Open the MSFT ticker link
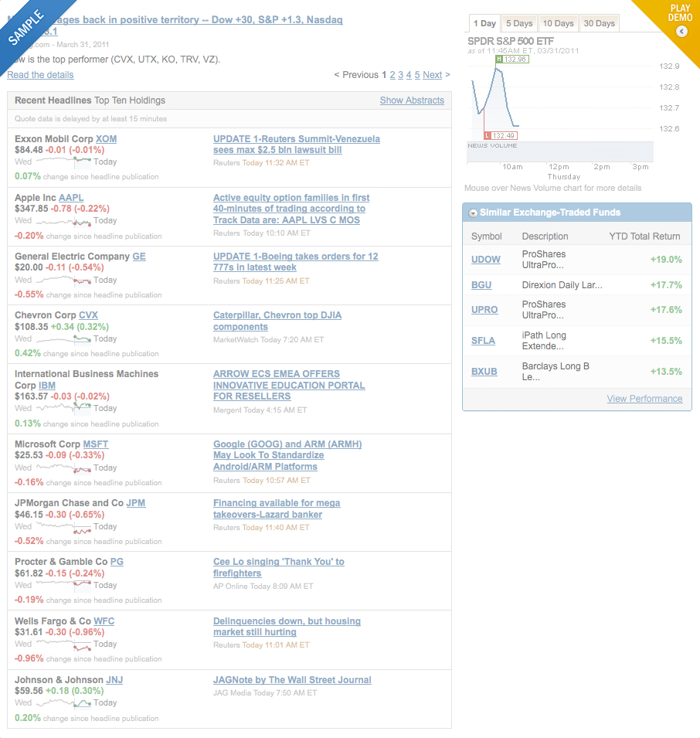The width and height of the screenshot is (700, 738). click(96, 444)
